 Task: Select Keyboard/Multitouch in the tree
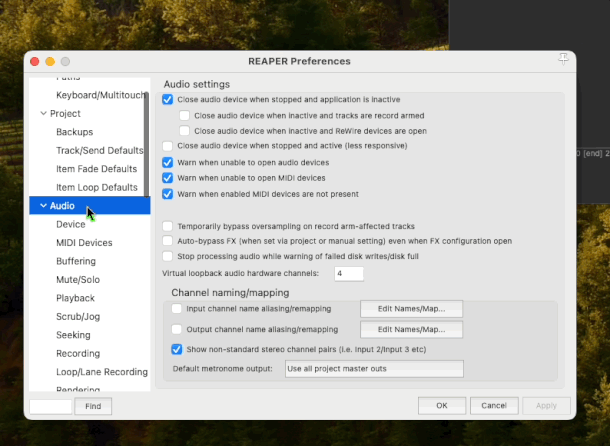click(101, 95)
